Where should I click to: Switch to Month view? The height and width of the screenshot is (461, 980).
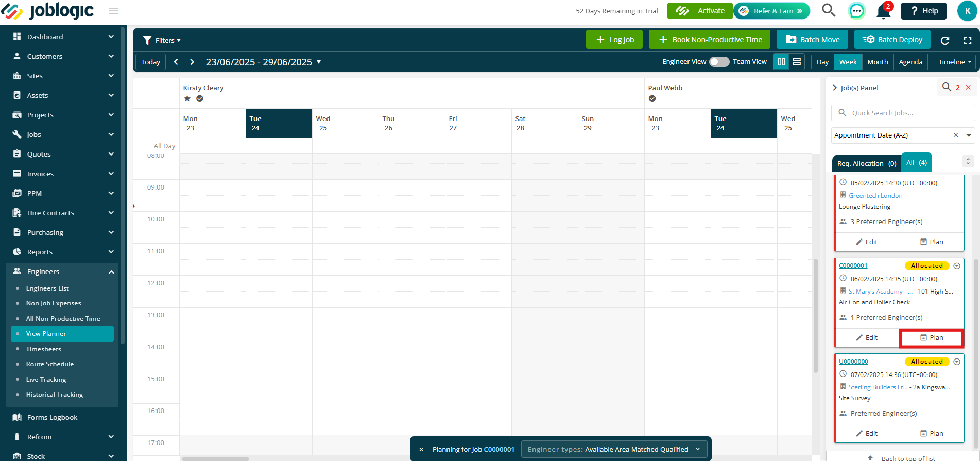(878, 62)
